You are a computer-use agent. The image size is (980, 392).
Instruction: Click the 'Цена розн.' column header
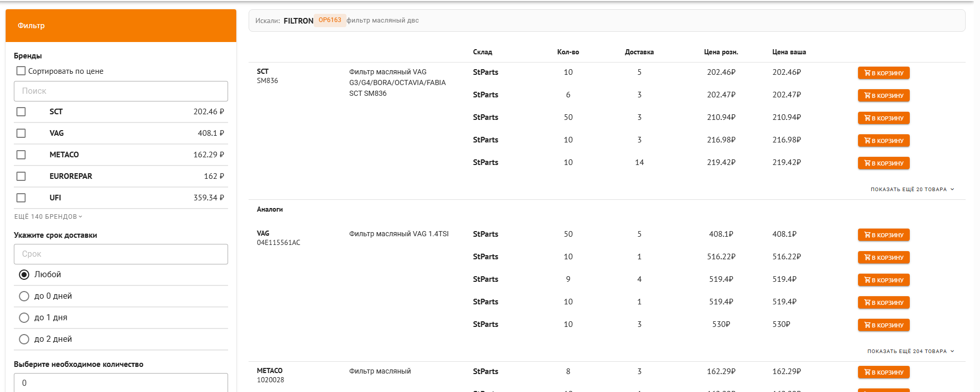click(721, 52)
